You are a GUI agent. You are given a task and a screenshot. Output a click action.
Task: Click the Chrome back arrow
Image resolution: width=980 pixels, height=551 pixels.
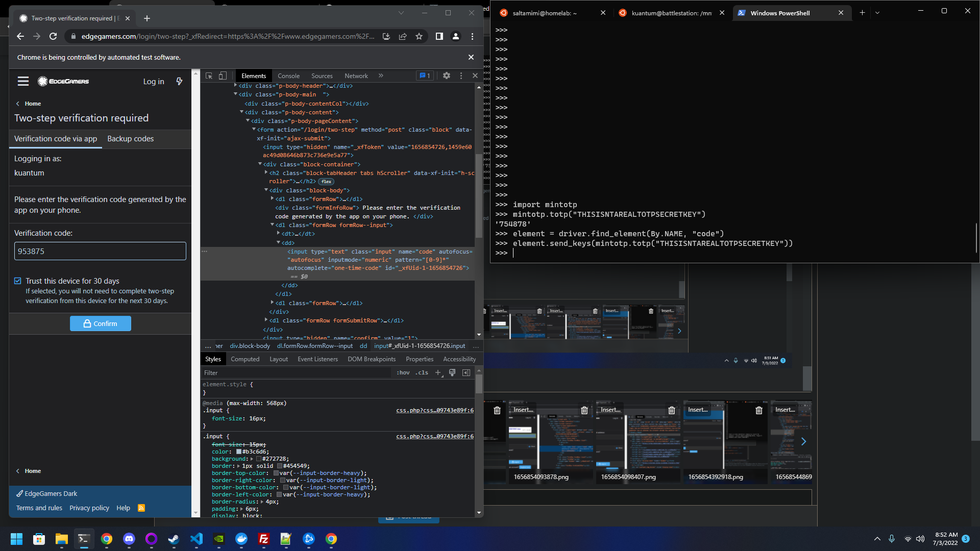coord(20,36)
